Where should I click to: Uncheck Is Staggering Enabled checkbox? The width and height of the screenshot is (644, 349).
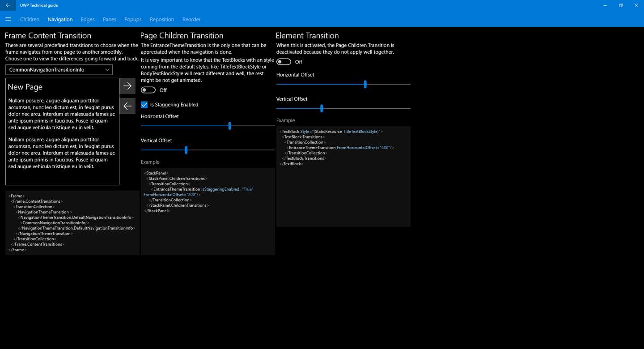(144, 105)
